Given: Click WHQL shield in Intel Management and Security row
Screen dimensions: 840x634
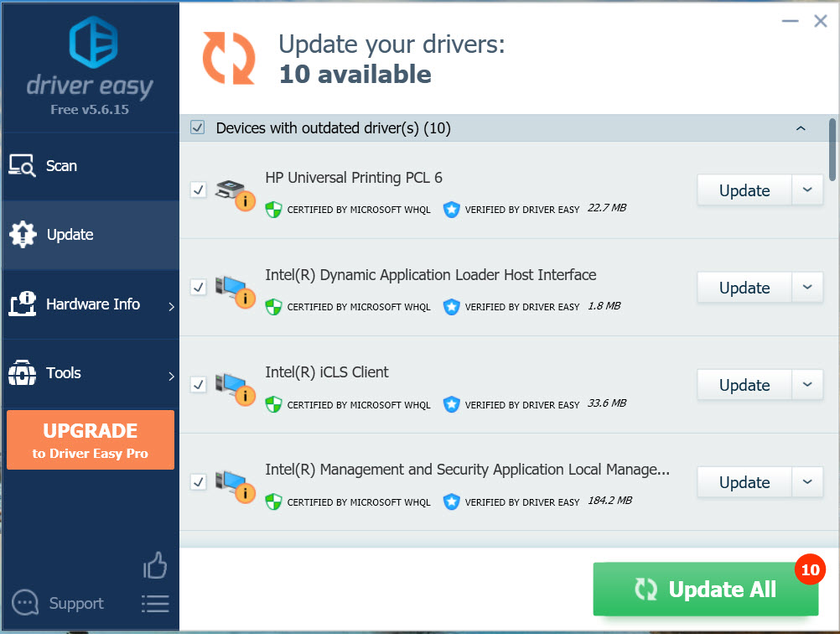Looking at the screenshot, I should tap(274, 501).
